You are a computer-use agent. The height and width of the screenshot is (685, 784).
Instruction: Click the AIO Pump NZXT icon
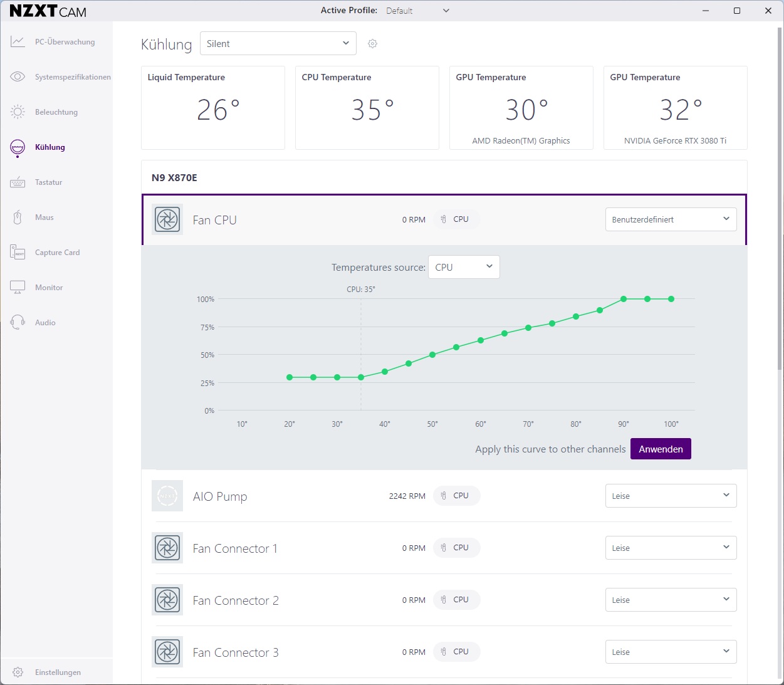pyautogui.click(x=167, y=496)
